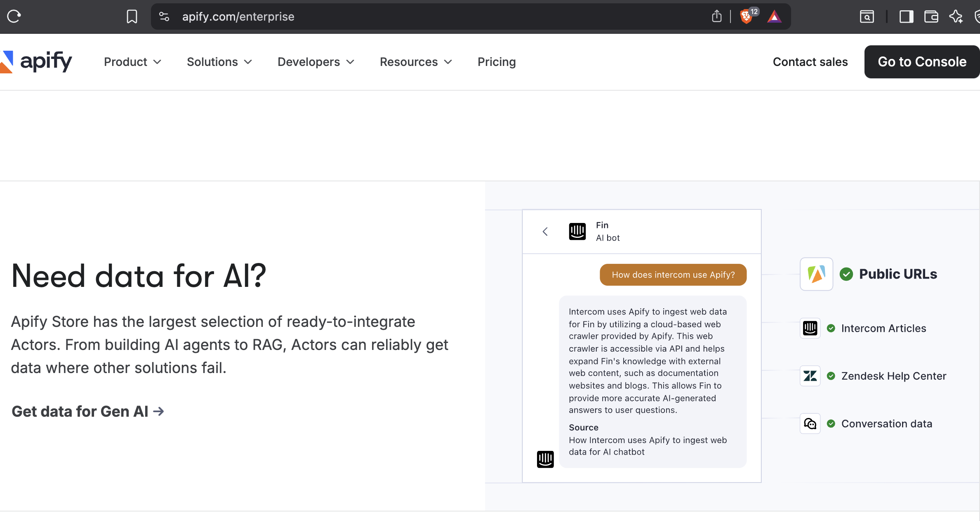
Task: Expand the Solutions menu
Action: pyautogui.click(x=219, y=62)
